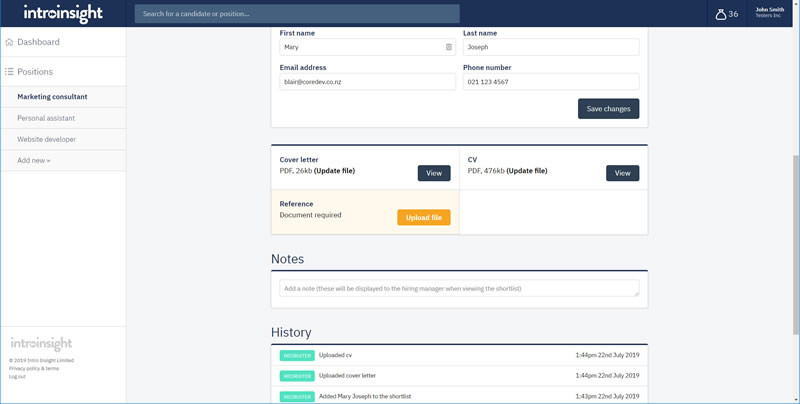Focus the candidate or position search box
This screenshot has width=800, height=404.
click(x=297, y=14)
